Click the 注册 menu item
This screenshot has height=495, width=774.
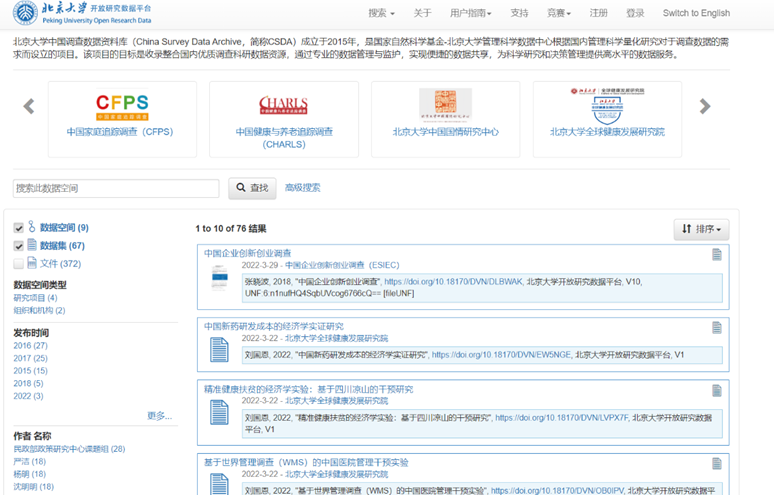[598, 13]
